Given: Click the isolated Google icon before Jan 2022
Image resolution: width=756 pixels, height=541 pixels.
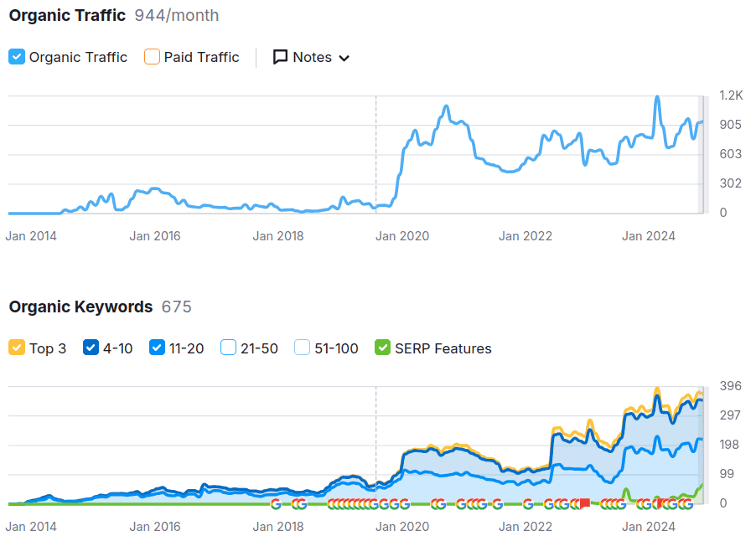Looking at the screenshot, I should pos(527,503).
